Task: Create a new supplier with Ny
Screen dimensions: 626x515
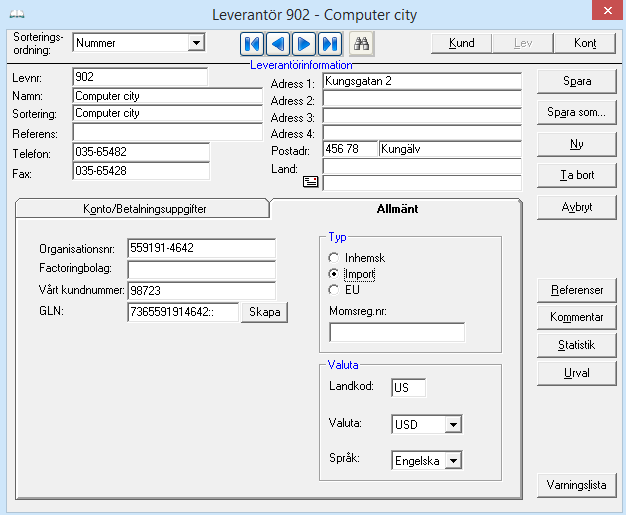Action: pos(577,144)
